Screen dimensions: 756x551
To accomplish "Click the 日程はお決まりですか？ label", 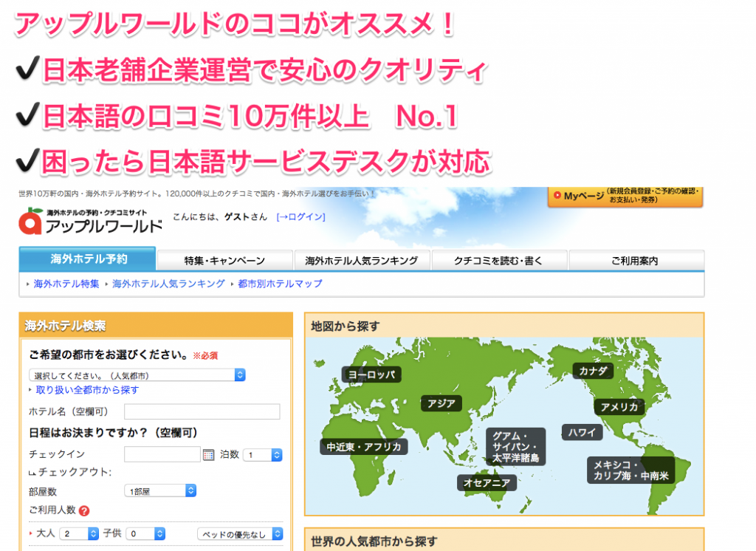I will (x=113, y=432).
